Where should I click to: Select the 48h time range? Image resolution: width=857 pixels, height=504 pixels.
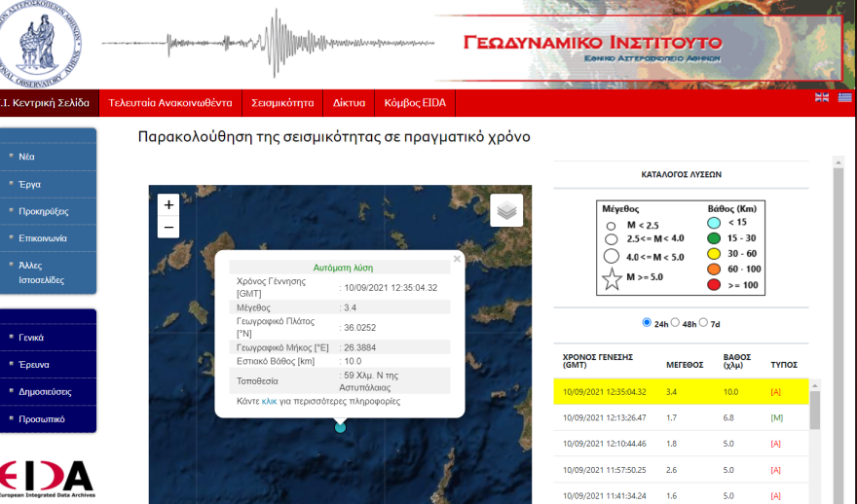[675, 322]
